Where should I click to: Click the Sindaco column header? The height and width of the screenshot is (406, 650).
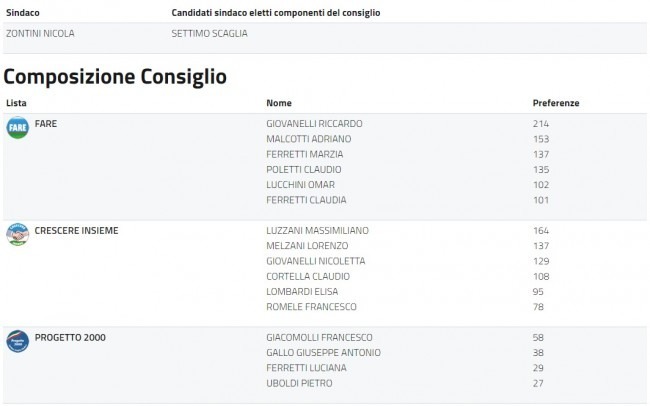tap(23, 12)
